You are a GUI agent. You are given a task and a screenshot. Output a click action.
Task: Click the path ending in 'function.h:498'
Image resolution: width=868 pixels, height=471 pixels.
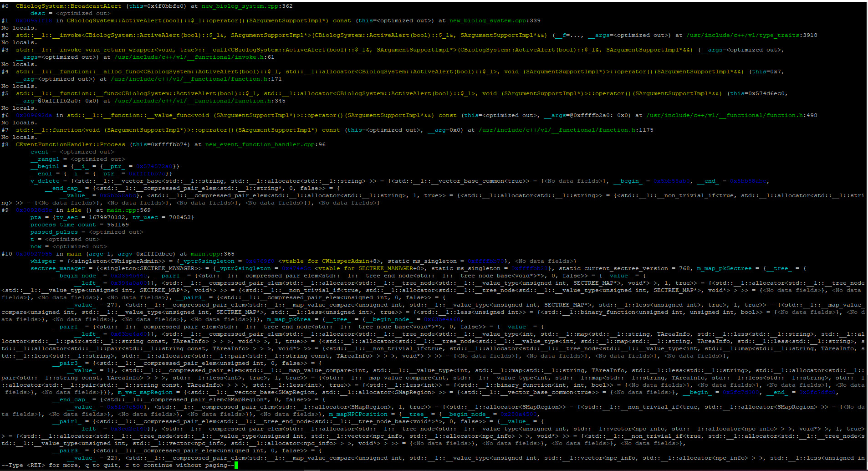tap(732, 115)
